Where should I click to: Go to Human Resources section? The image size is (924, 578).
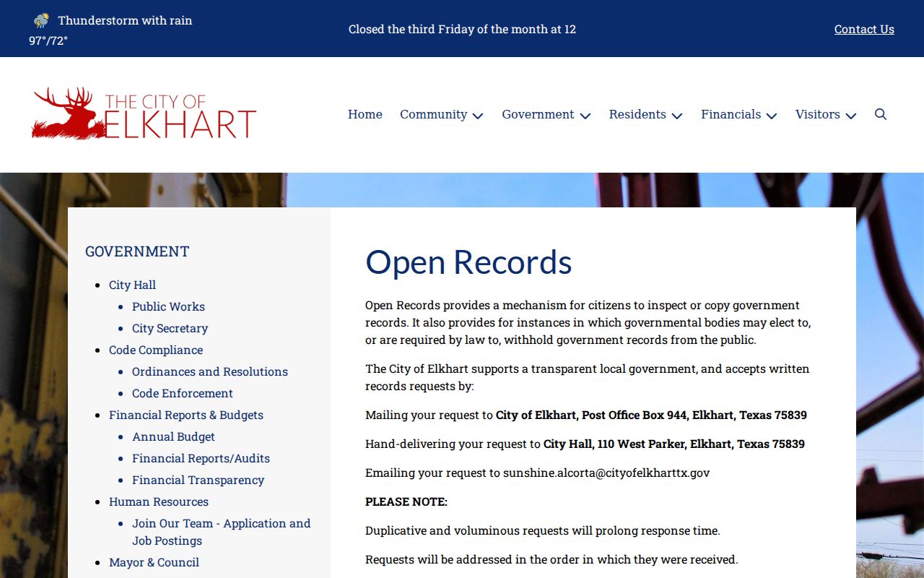click(159, 501)
